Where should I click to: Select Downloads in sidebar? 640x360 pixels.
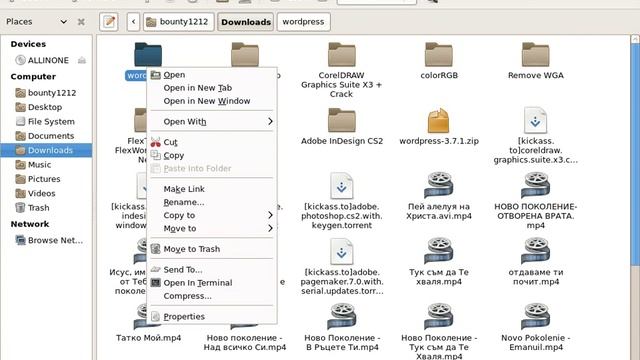(x=46, y=150)
